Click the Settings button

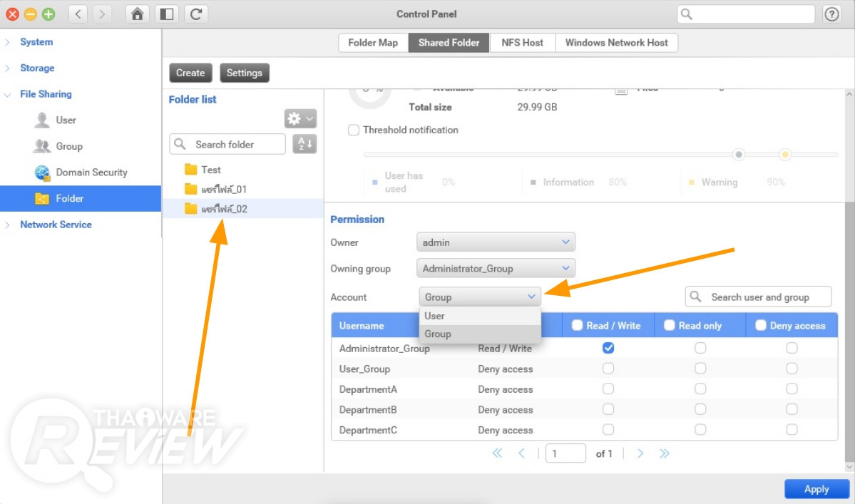point(245,73)
